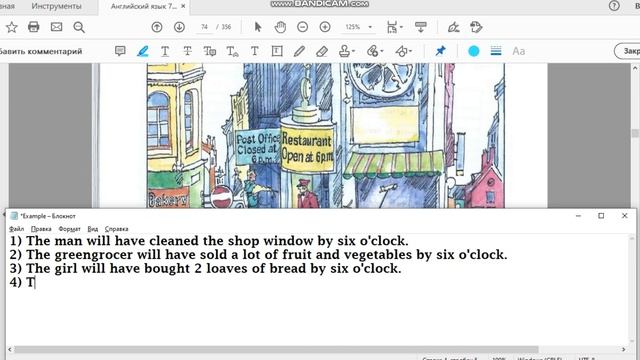Click the page number input field
The width and height of the screenshot is (640, 360).
[204, 27]
